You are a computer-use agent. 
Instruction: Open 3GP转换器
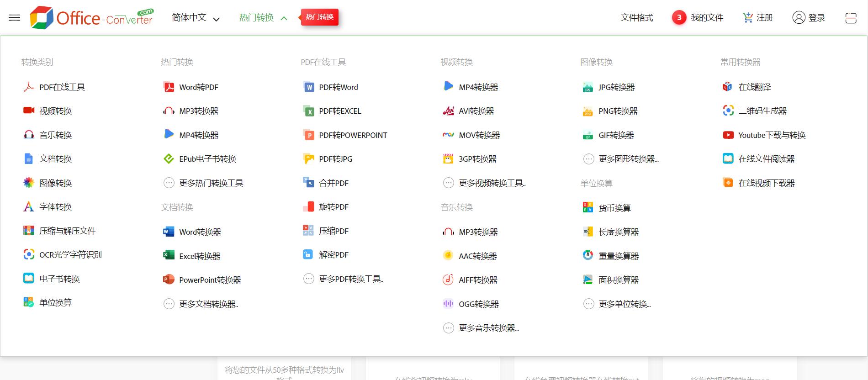pos(470,159)
